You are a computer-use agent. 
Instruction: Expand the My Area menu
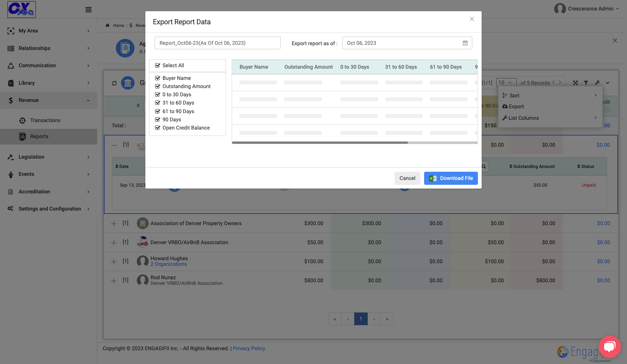coord(49,31)
